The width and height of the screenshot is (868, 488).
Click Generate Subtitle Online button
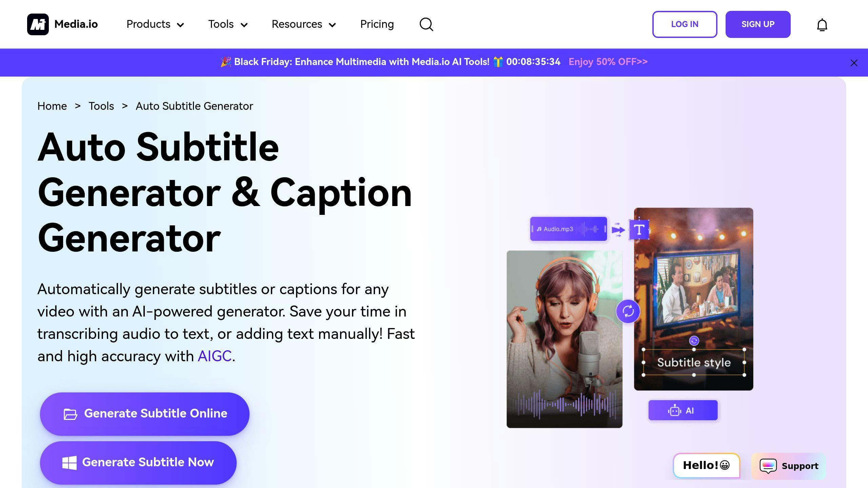(145, 414)
